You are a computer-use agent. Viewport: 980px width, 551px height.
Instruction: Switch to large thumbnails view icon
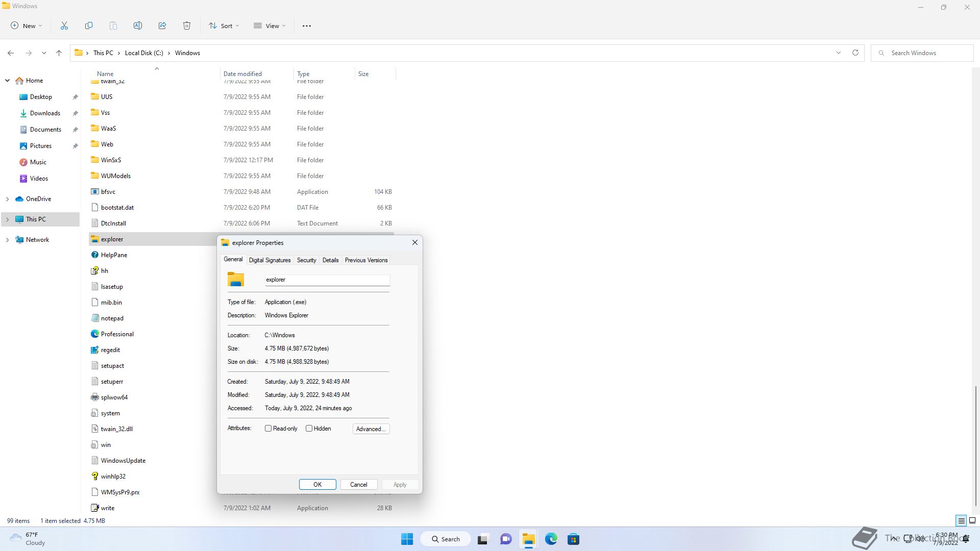(972, 521)
